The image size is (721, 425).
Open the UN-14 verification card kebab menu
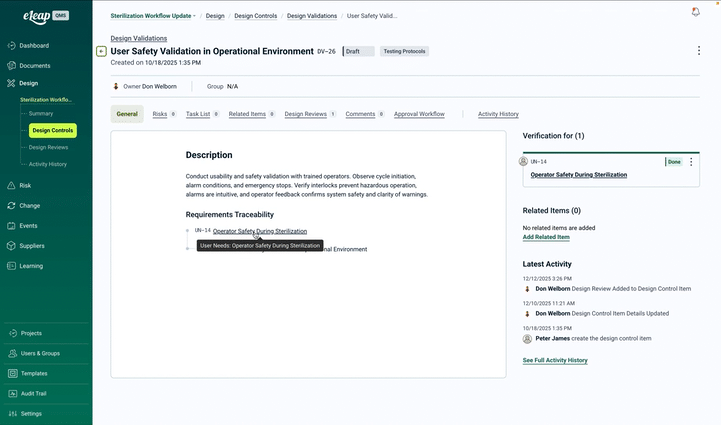[x=691, y=162]
